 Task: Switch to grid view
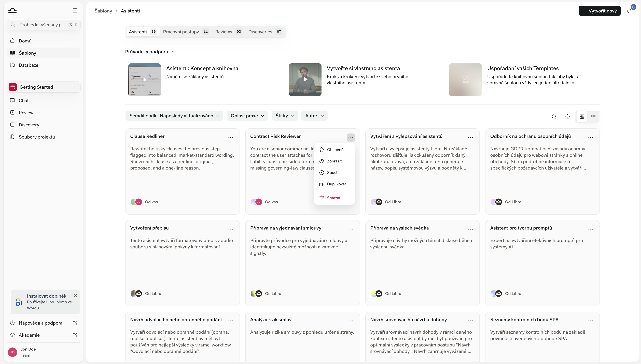pyautogui.click(x=582, y=116)
